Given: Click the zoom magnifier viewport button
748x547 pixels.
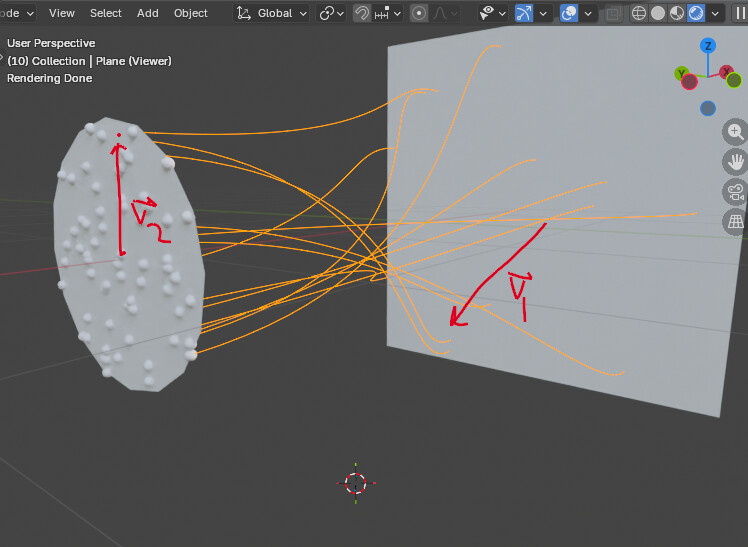Looking at the screenshot, I should point(735,132).
